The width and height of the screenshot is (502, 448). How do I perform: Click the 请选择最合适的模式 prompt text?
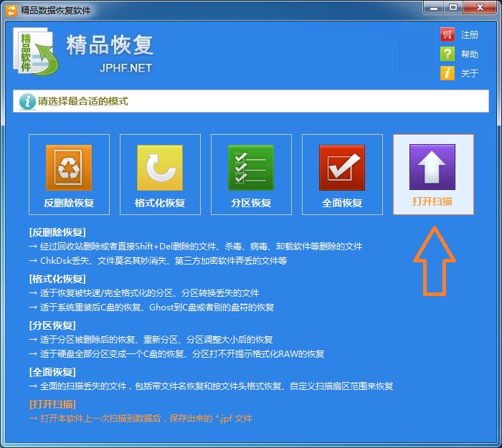[83, 102]
